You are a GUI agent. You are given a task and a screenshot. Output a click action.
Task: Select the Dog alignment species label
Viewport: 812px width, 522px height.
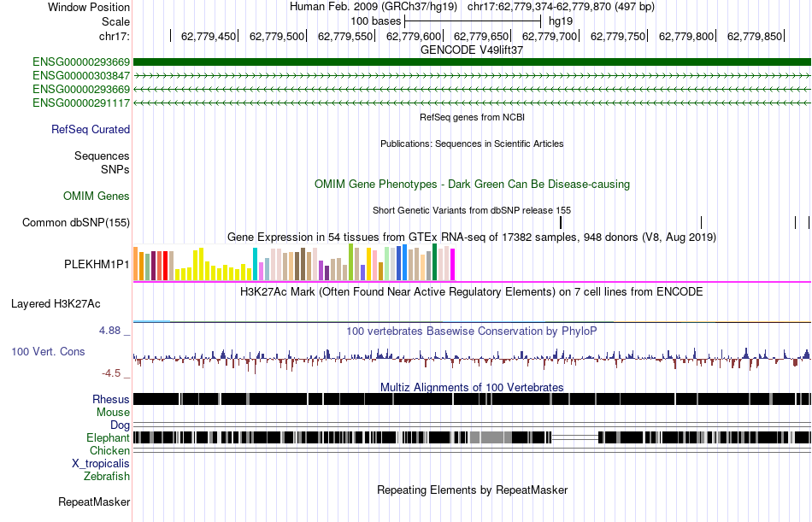pos(121,425)
